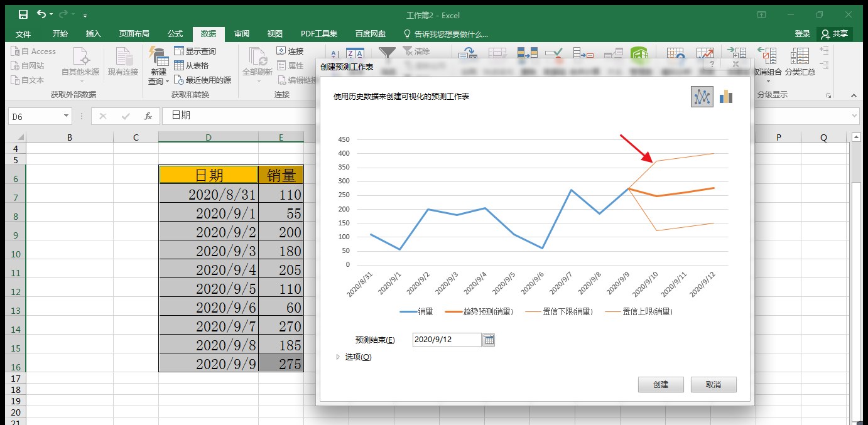Switch to the PDF工具集 ribbon tab
The image size is (868, 425).
pos(319,34)
